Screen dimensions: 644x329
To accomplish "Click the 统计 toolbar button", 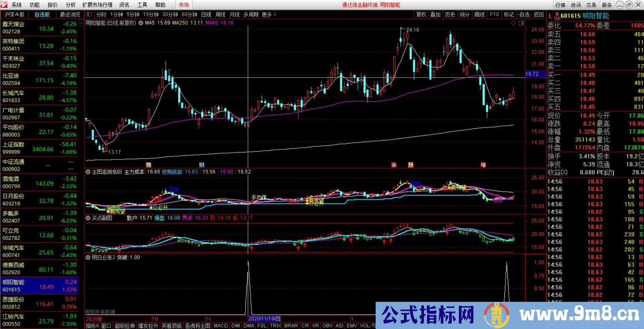I will (465, 14).
